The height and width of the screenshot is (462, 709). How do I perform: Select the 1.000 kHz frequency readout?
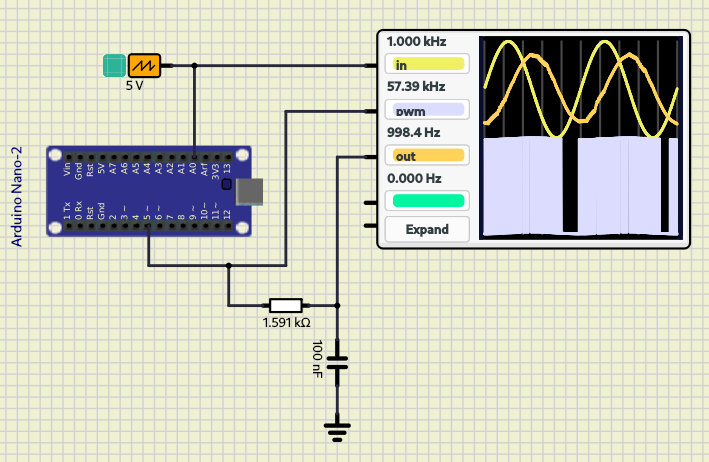click(416, 43)
